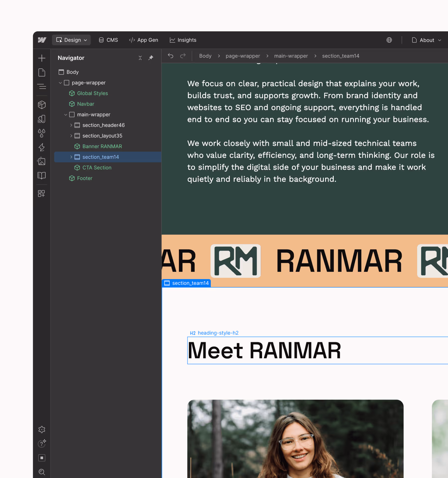Click the publish globe icon
This screenshot has width=448, height=478.
click(x=389, y=40)
